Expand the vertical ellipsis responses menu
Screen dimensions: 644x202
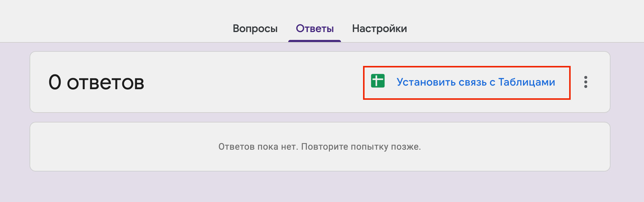(x=585, y=82)
